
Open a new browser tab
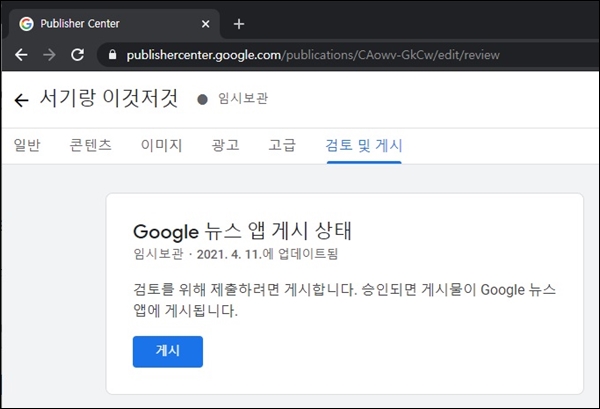pos(239,24)
